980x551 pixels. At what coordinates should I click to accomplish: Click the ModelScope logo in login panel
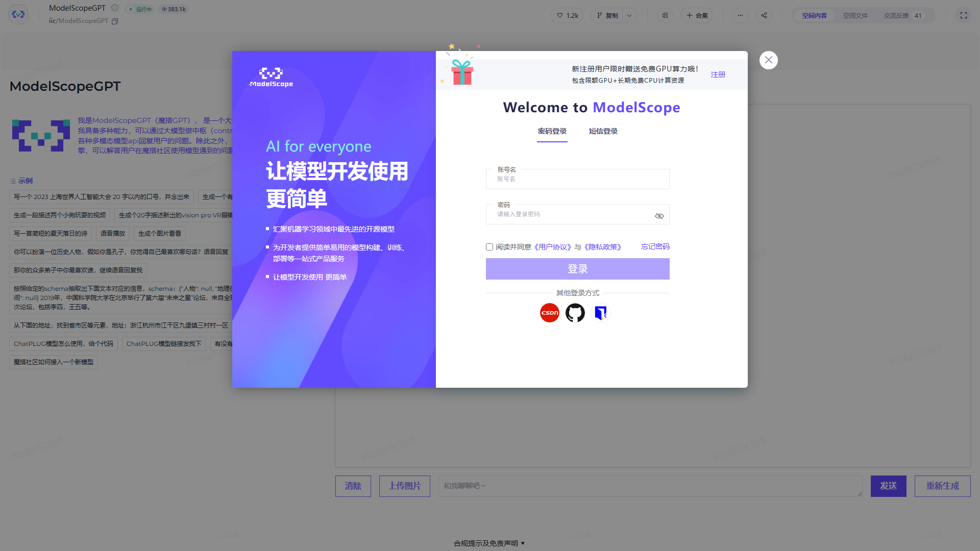click(271, 78)
